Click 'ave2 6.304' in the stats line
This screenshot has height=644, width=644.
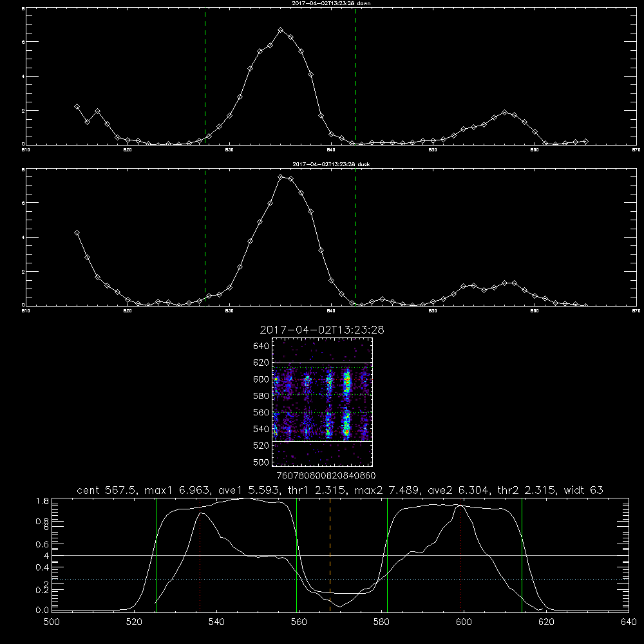(x=459, y=490)
